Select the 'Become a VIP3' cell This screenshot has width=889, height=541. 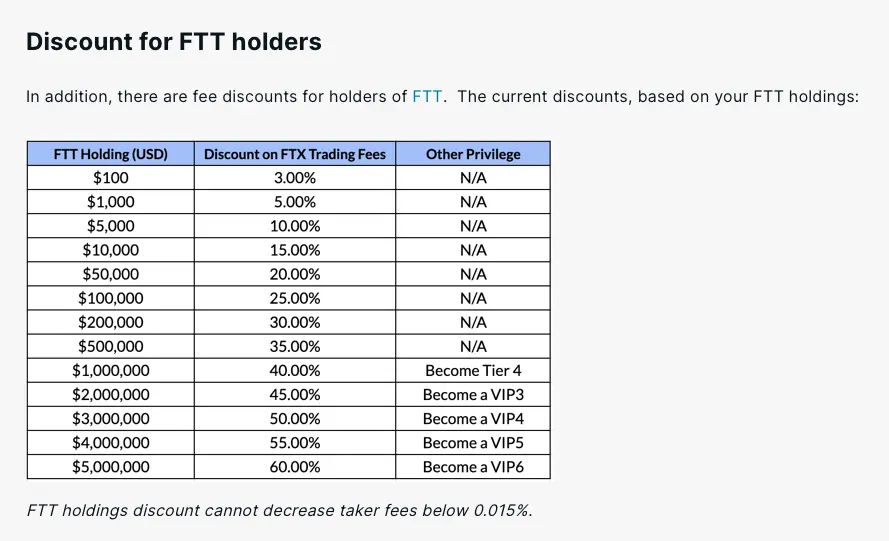click(473, 395)
